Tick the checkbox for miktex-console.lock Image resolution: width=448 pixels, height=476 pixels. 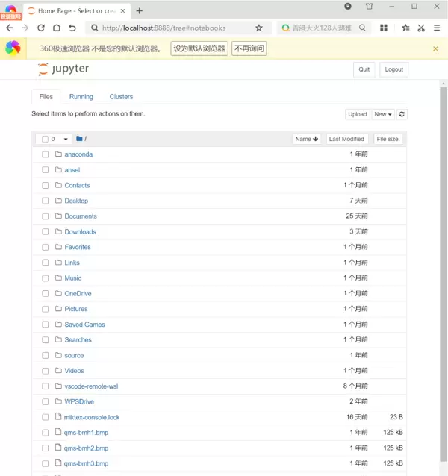46,417
